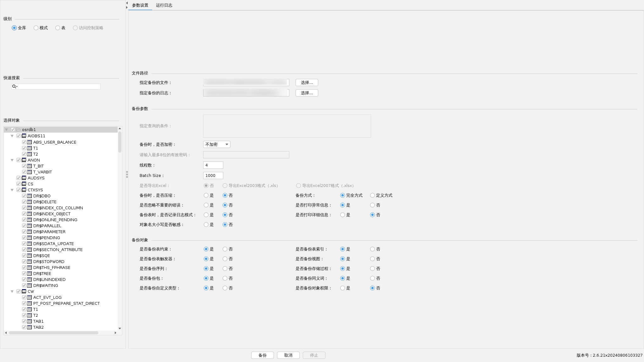Click the search magnifier icon in quick search

coord(14,86)
